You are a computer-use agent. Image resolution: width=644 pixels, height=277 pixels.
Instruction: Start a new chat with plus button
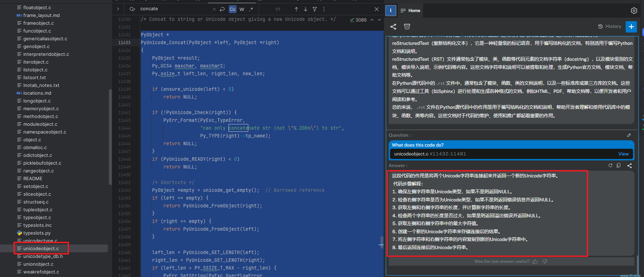(x=631, y=26)
